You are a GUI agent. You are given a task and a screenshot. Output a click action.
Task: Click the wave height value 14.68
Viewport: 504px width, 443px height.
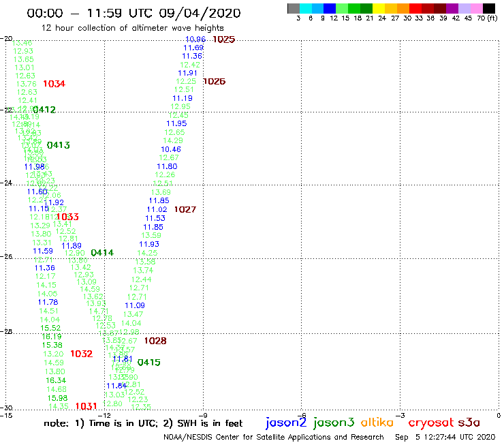[x=57, y=389]
